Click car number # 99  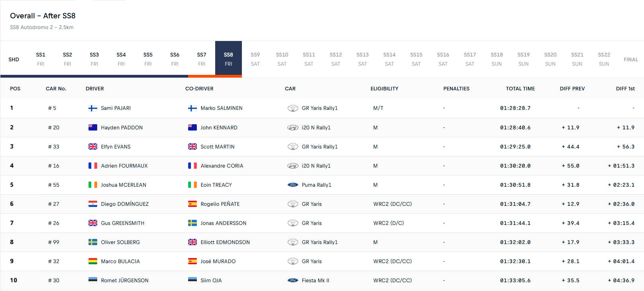[54, 242]
